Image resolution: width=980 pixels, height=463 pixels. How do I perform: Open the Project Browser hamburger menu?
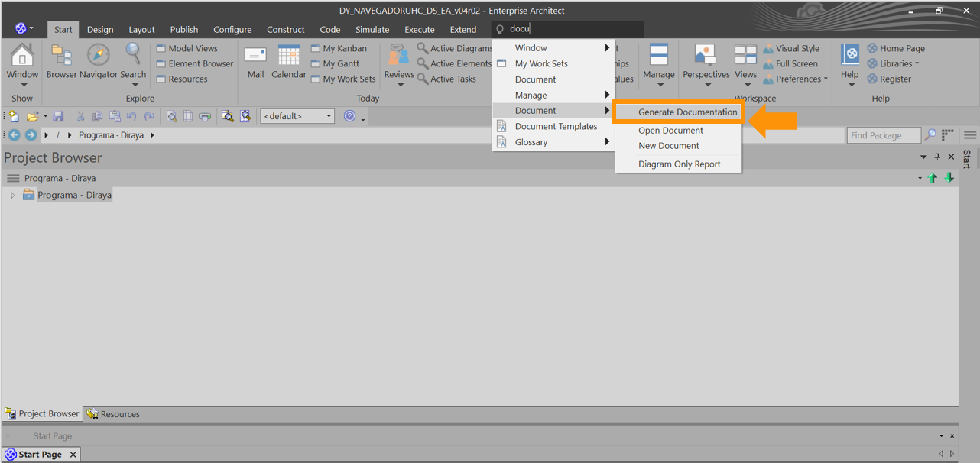(13, 178)
